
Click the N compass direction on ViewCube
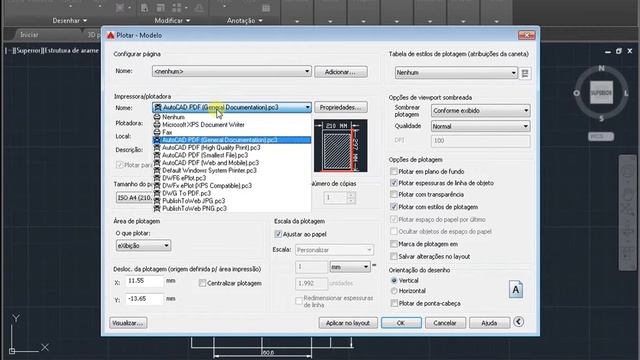tap(601, 68)
